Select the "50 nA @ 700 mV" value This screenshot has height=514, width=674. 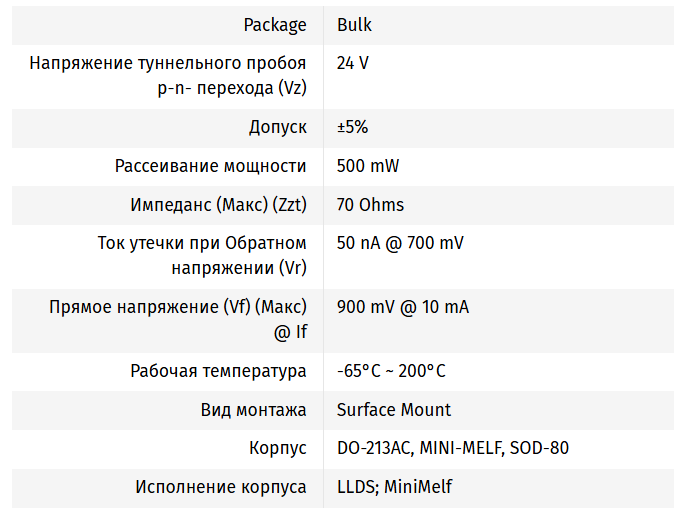[x=400, y=243]
